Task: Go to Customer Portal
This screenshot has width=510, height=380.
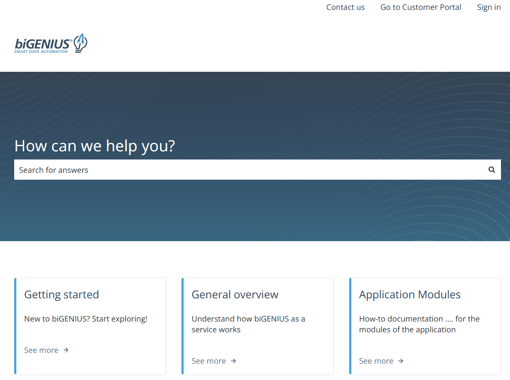Action: pos(421,7)
